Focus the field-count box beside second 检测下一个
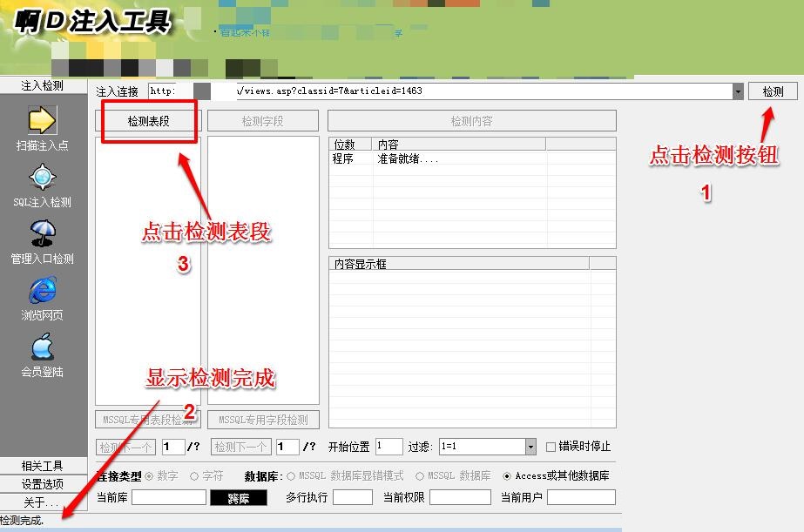The image size is (804, 532). [287, 447]
